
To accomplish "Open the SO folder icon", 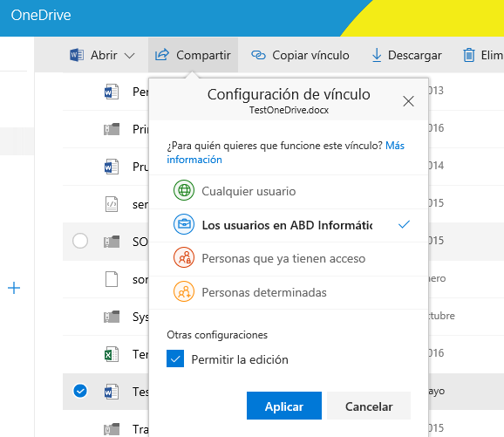I will click(112, 242).
